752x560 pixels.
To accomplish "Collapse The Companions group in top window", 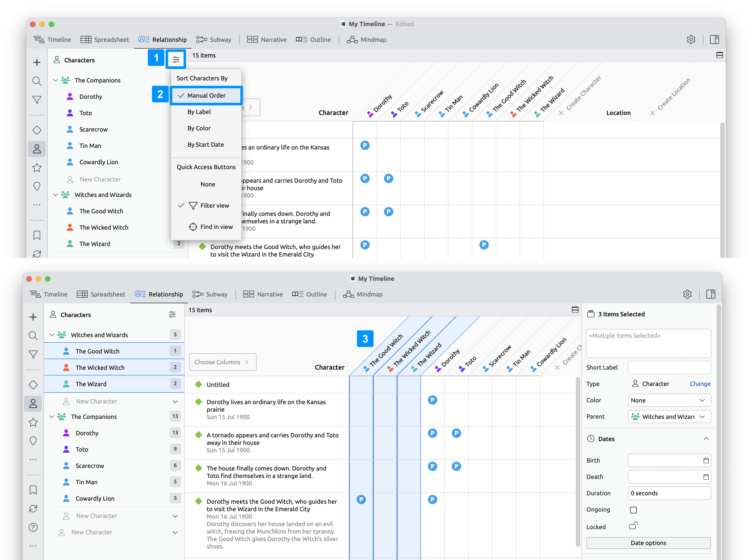I will [55, 80].
